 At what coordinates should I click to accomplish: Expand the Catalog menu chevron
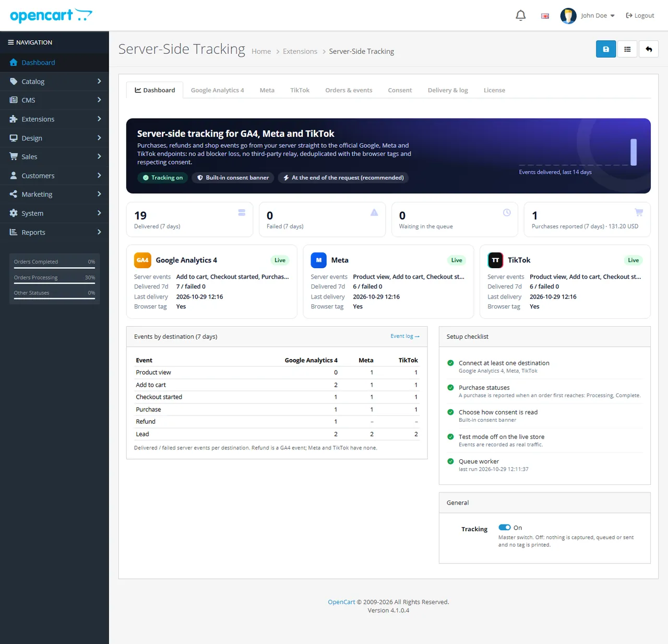[x=99, y=81]
